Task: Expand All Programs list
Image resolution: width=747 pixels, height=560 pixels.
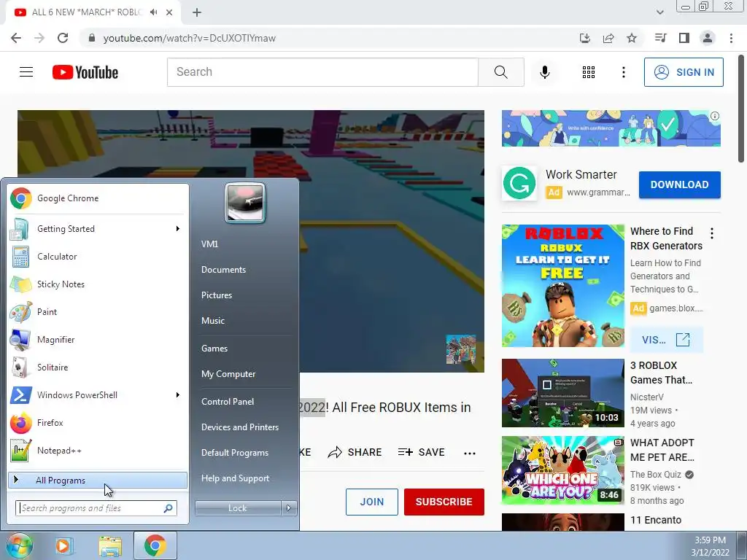Action: click(x=97, y=480)
